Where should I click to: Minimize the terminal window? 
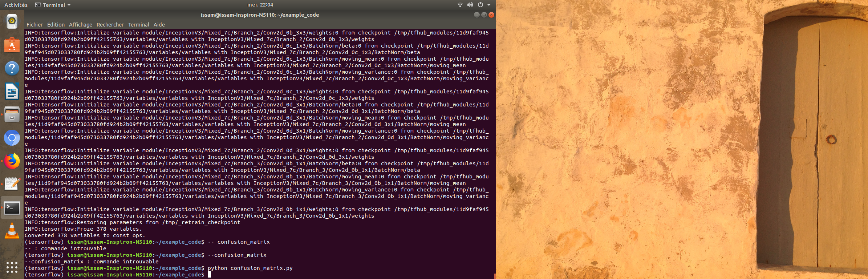pos(477,15)
